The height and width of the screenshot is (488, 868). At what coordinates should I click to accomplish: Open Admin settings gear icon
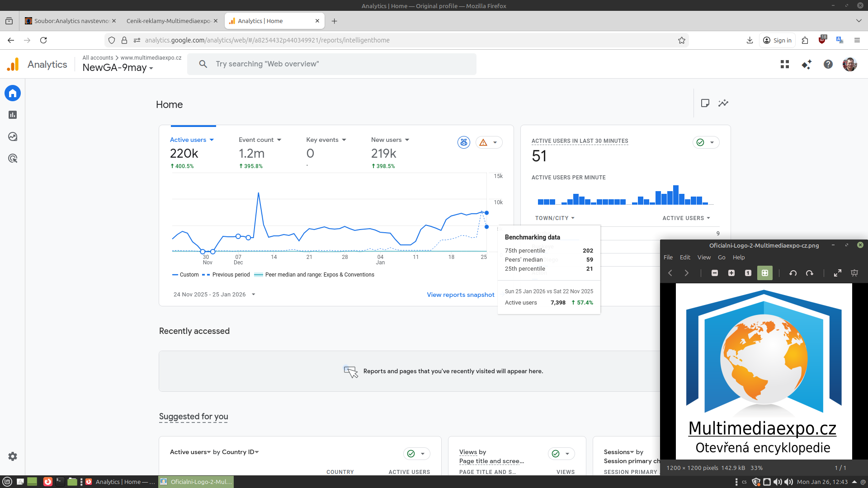click(x=13, y=456)
